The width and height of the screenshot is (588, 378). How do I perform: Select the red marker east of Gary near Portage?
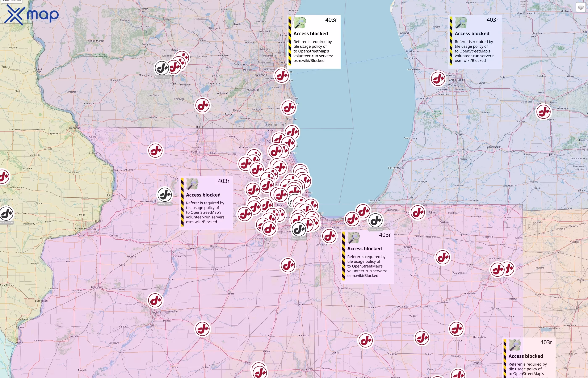[352, 219]
